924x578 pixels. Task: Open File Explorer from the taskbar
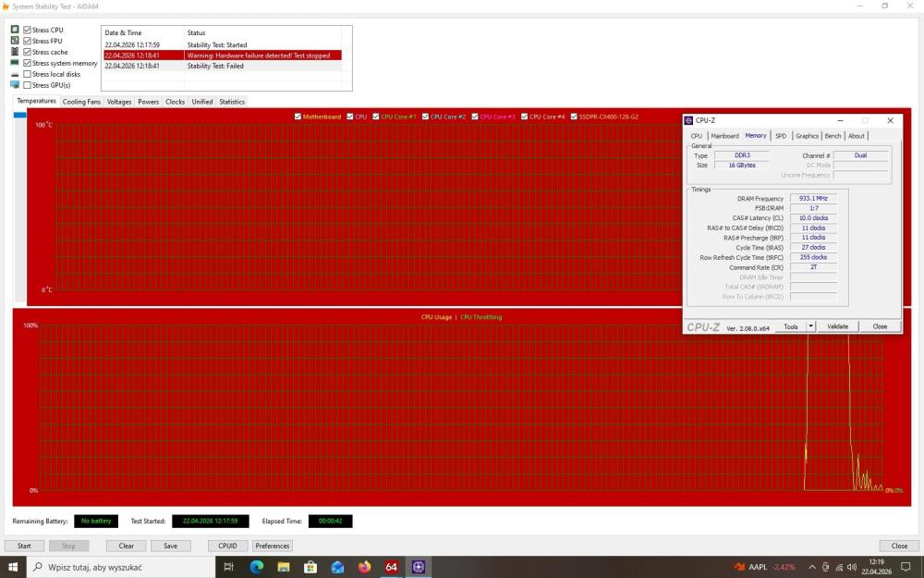click(x=284, y=567)
